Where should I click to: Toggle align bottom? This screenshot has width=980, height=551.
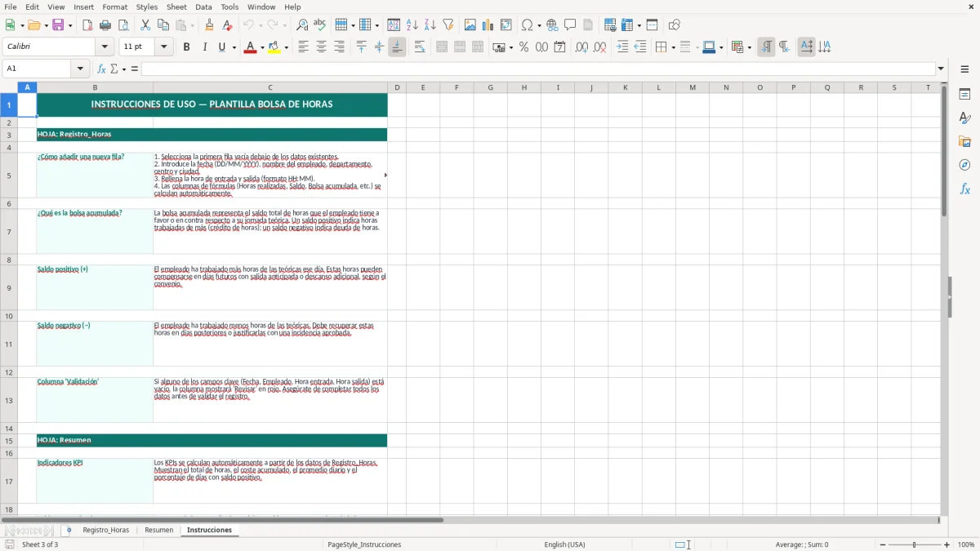[x=397, y=47]
